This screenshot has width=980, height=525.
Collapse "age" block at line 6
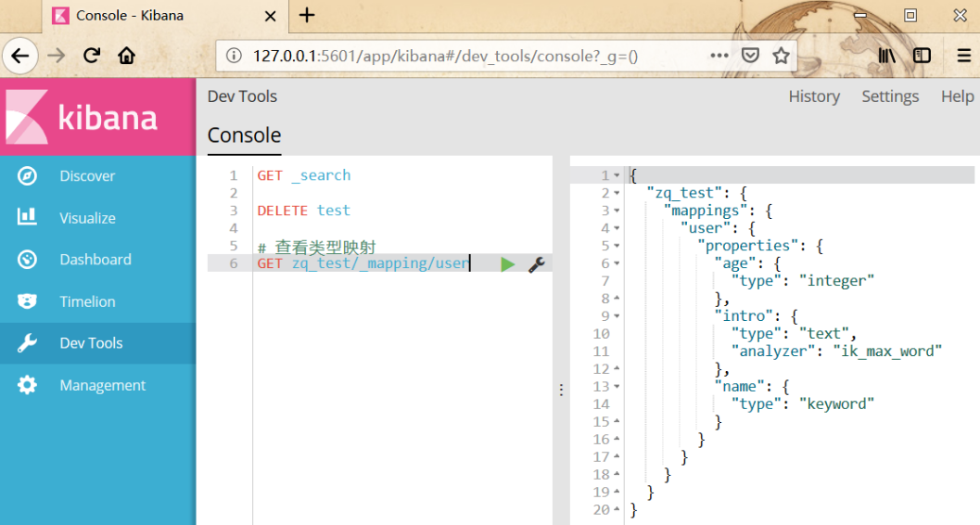pyautogui.click(x=617, y=263)
